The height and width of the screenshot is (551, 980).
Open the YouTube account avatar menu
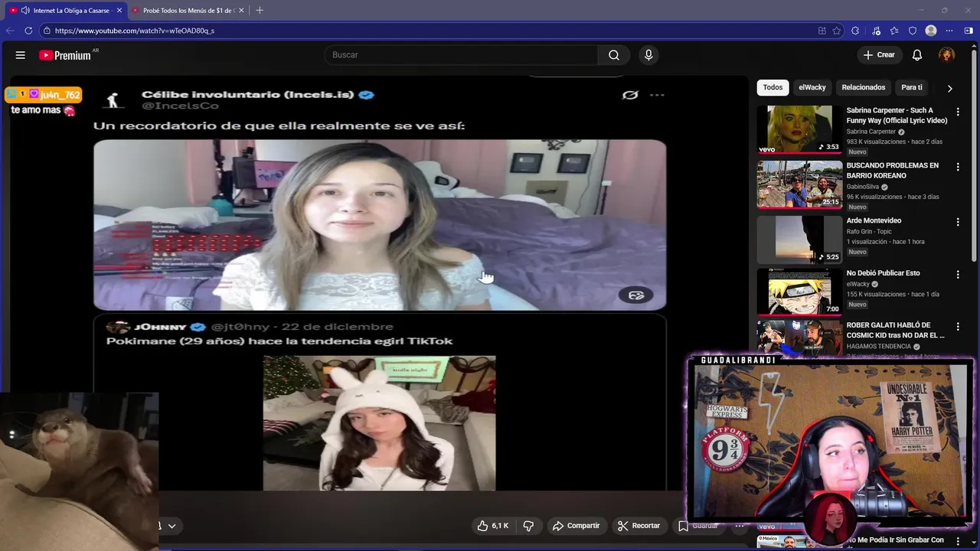coord(947,55)
